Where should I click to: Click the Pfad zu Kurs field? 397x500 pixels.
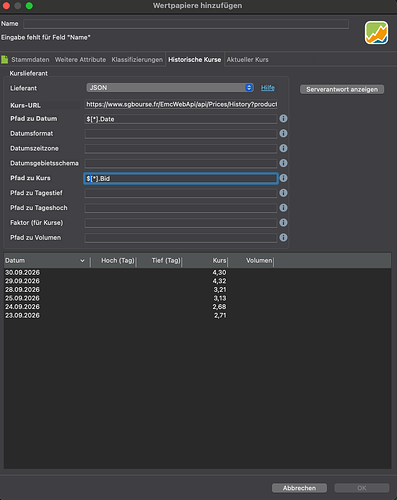tap(181, 178)
